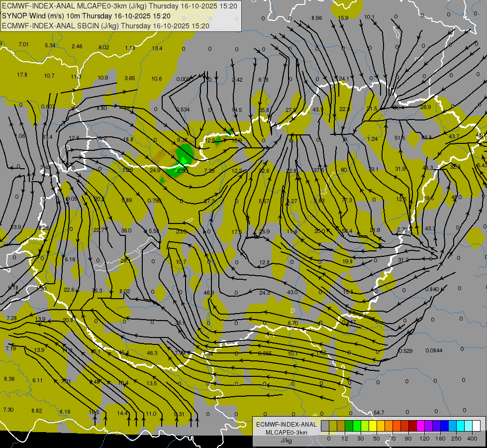
Task: Click the map value 8.96
Action: click(317, 18)
